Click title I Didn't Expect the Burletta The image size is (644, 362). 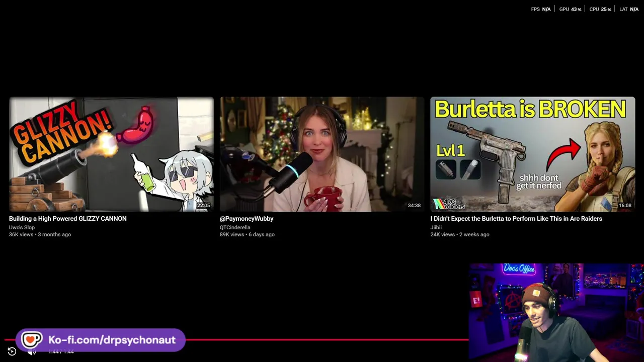[x=516, y=219]
